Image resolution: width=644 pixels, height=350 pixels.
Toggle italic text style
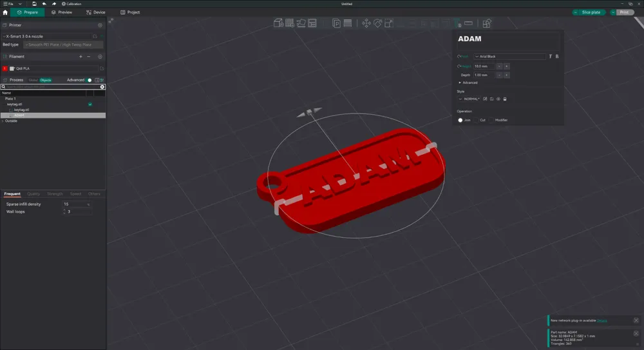pos(551,56)
